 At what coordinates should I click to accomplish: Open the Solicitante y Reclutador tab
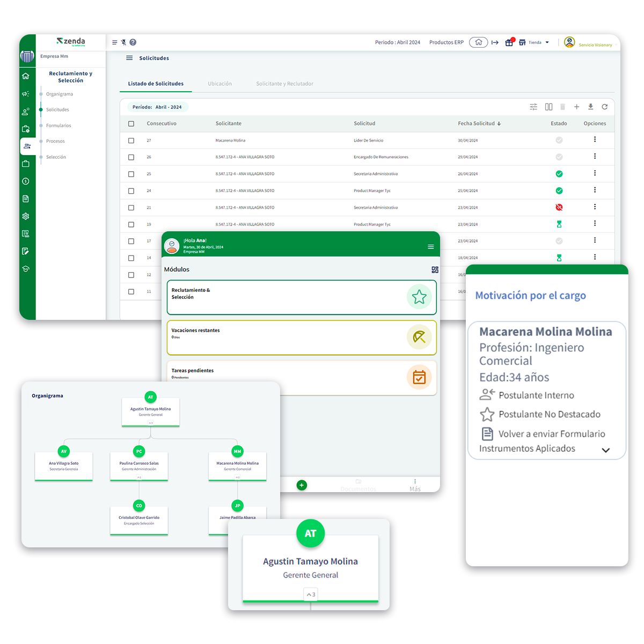point(284,84)
